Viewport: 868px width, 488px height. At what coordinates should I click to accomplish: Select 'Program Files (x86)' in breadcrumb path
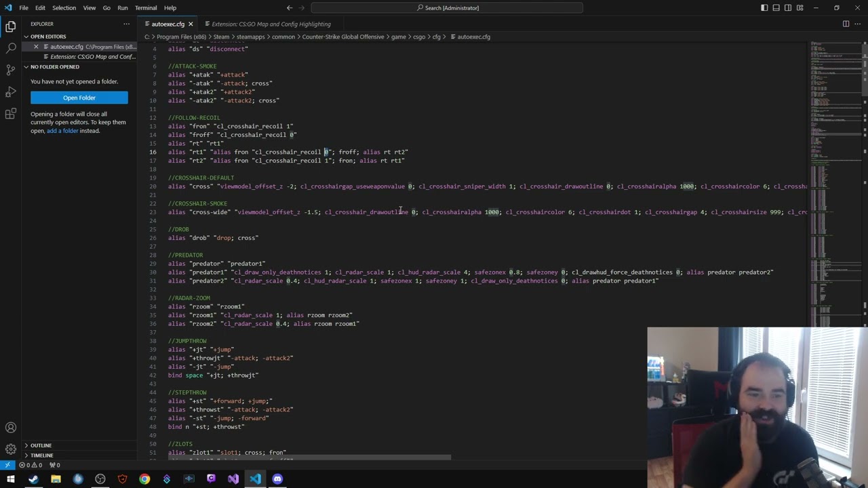pyautogui.click(x=180, y=37)
